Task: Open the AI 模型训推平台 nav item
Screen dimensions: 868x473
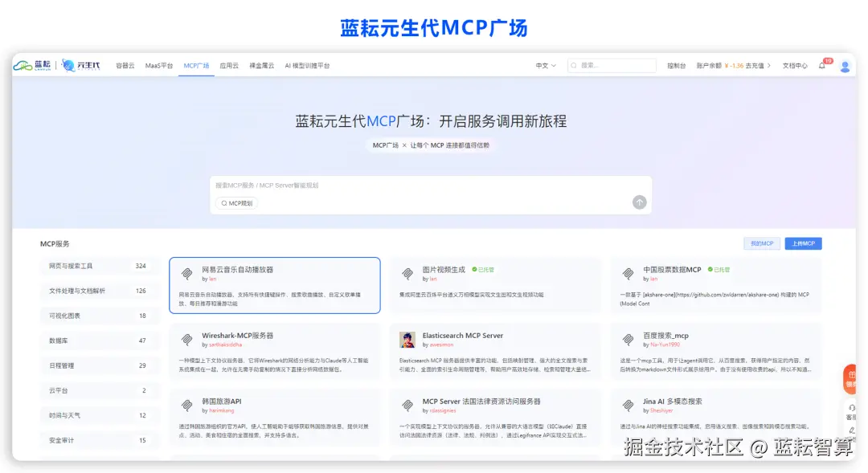Action: pyautogui.click(x=307, y=65)
